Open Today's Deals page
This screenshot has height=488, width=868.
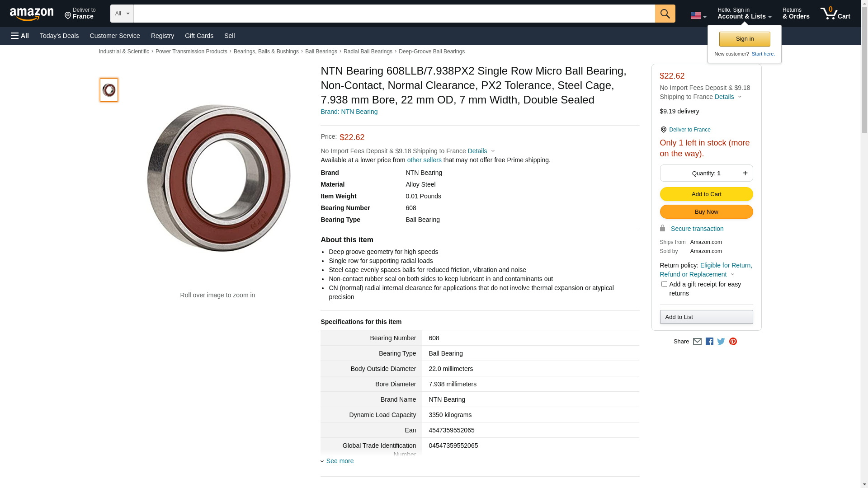(x=59, y=36)
